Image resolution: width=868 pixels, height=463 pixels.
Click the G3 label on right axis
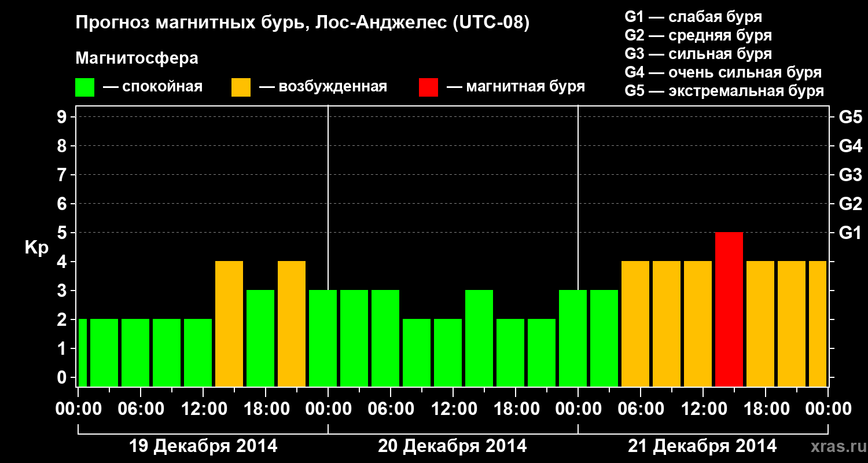(x=850, y=175)
